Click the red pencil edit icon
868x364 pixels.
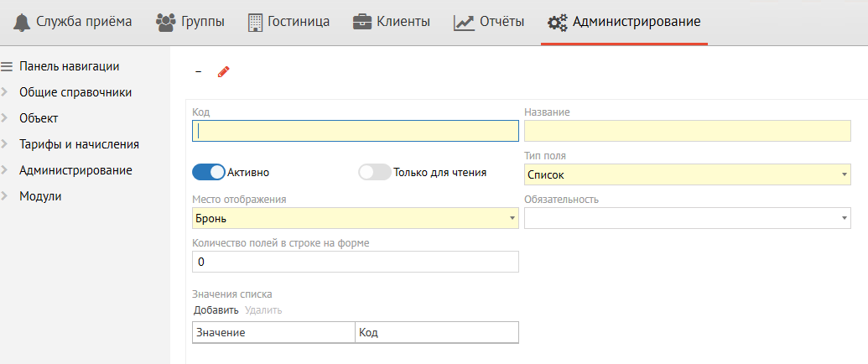point(223,72)
